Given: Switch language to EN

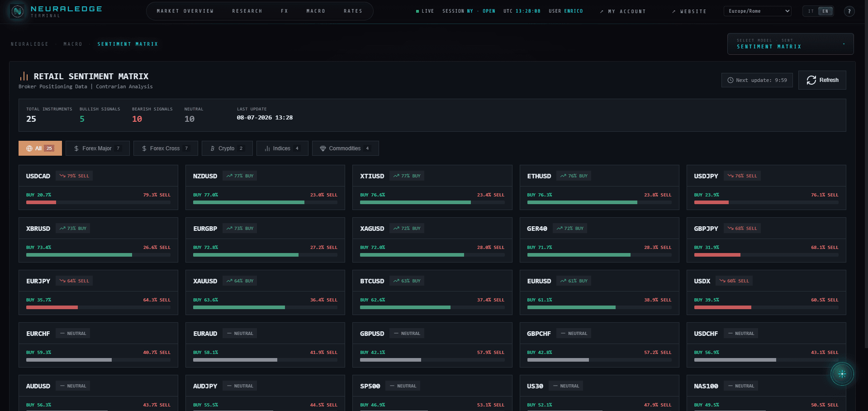Looking at the screenshot, I should [x=825, y=11].
